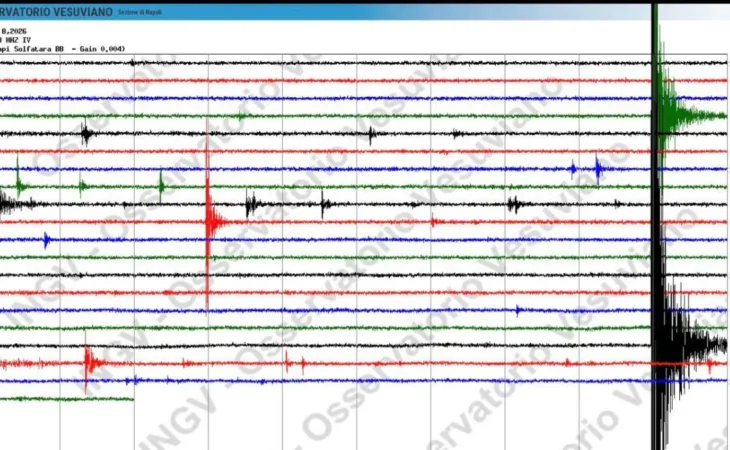Click the Osservatorio Vesuviano header title
The width and height of the screenshot is (730, 450).
(x=56, y=11)
